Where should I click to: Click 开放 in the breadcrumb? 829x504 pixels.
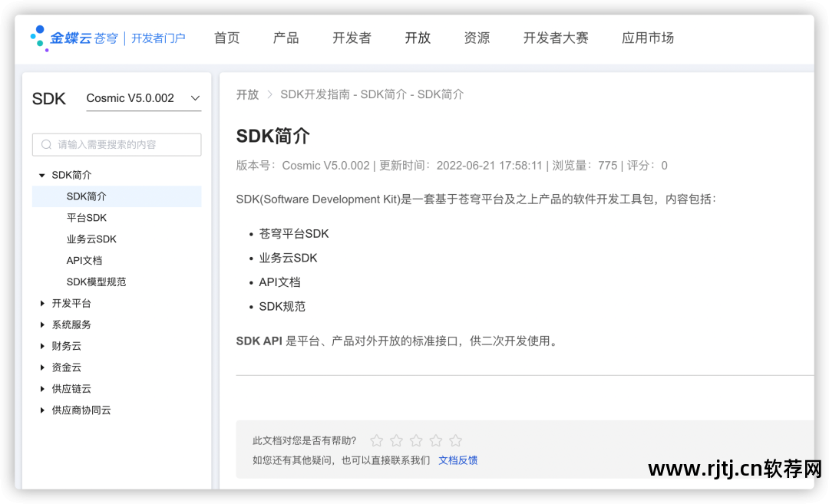click(247, 94)
